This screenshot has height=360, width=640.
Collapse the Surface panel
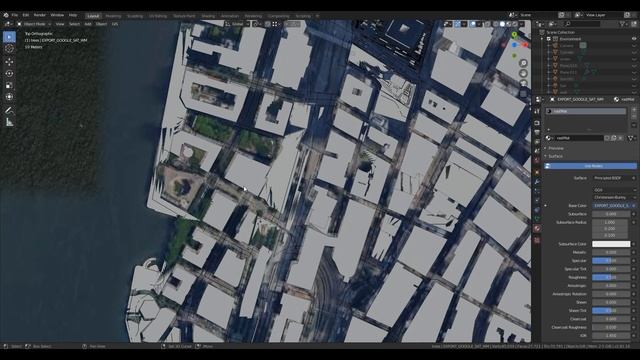[554, 156]
